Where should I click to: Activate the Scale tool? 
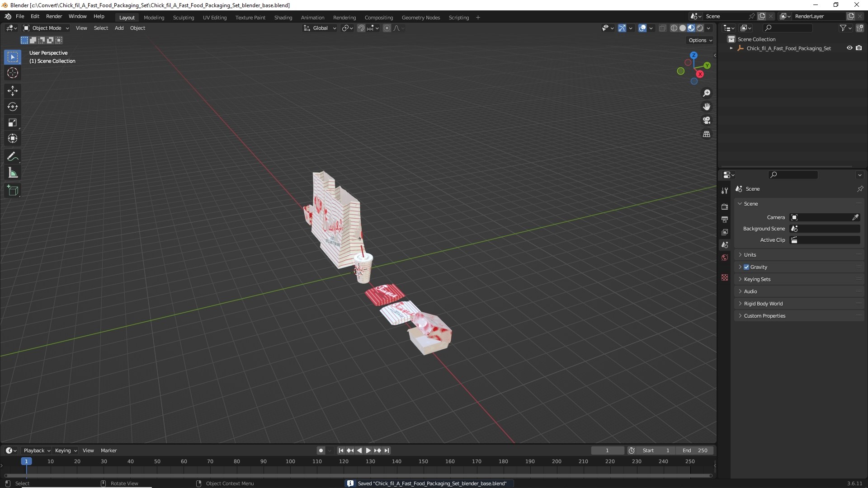(x=13, y=122)
